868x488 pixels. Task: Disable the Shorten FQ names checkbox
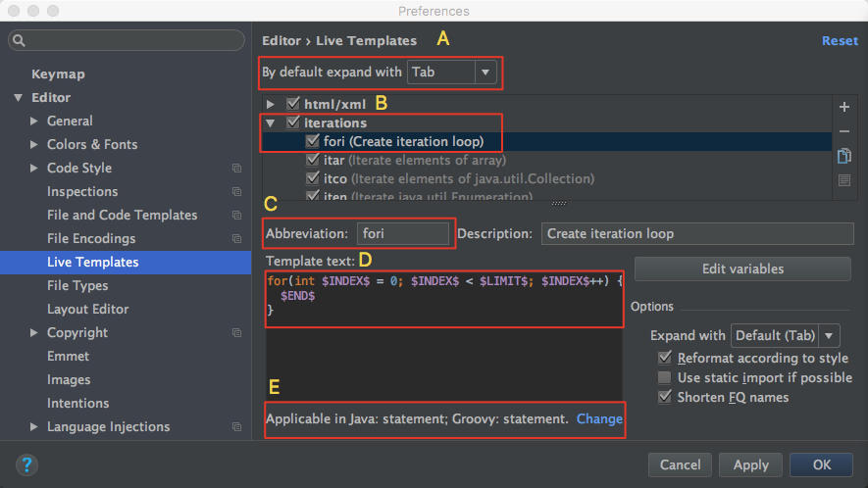[x=665, y=398]
